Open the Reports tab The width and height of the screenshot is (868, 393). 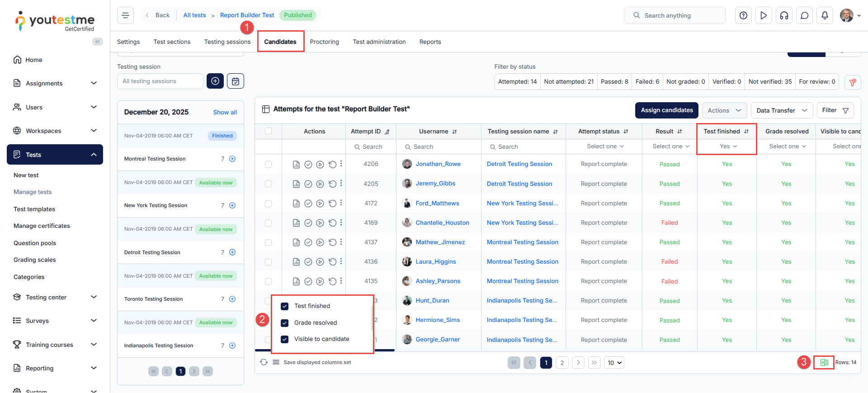click(x=429, y=42)
